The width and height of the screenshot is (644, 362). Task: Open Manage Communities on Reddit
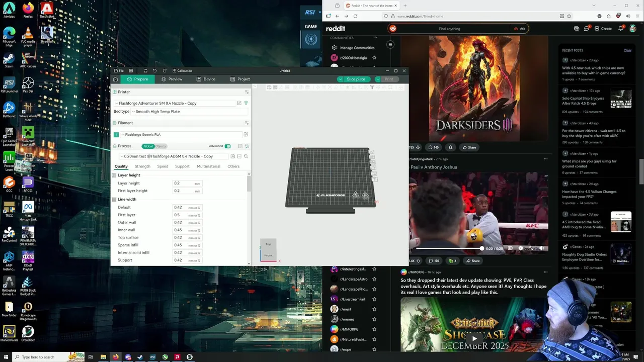pos(353,48)
